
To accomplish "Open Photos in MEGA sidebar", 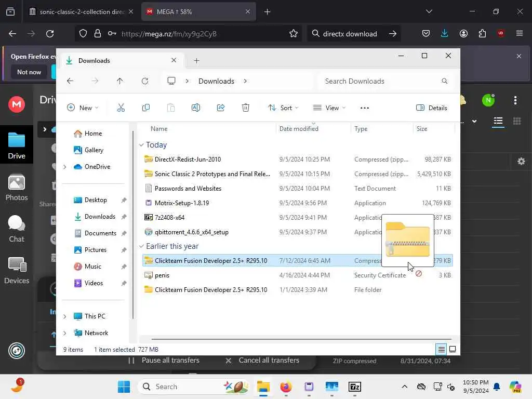I will click(17, 187).
